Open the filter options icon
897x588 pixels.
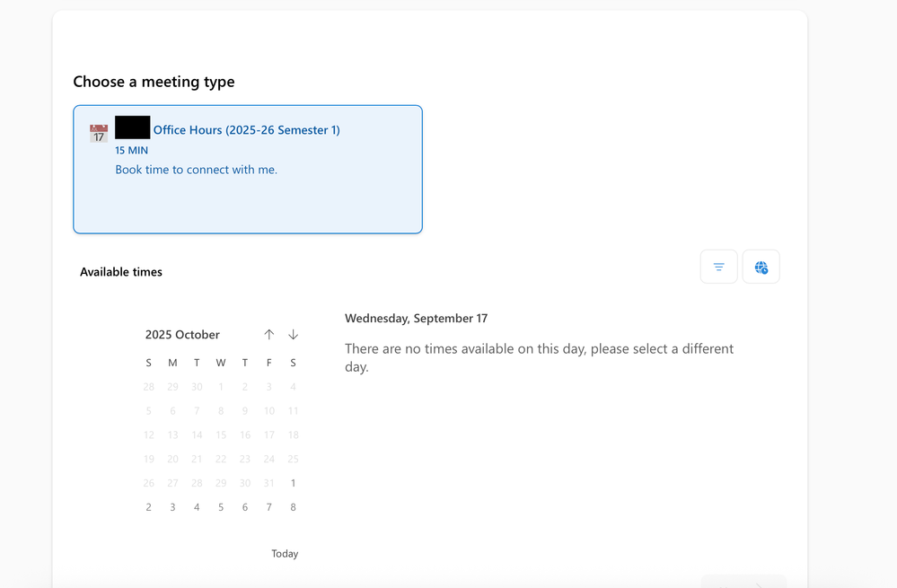718,267
